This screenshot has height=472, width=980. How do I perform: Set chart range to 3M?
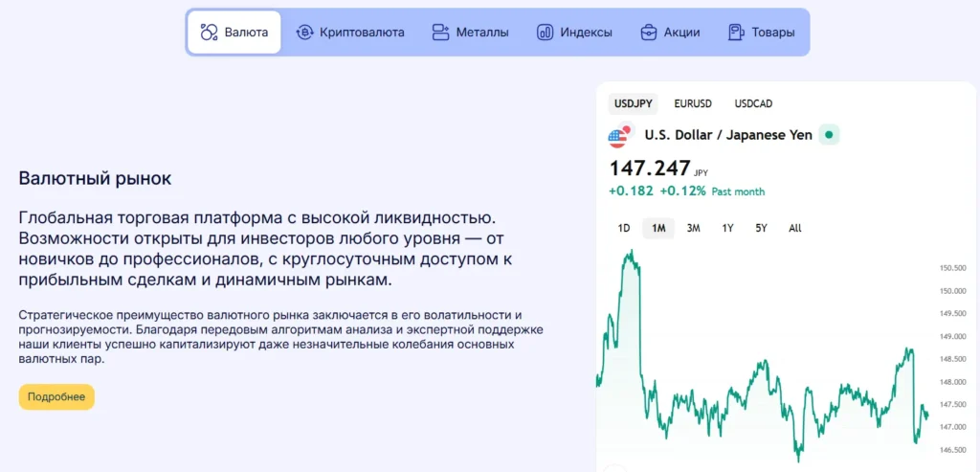(693, 228)
